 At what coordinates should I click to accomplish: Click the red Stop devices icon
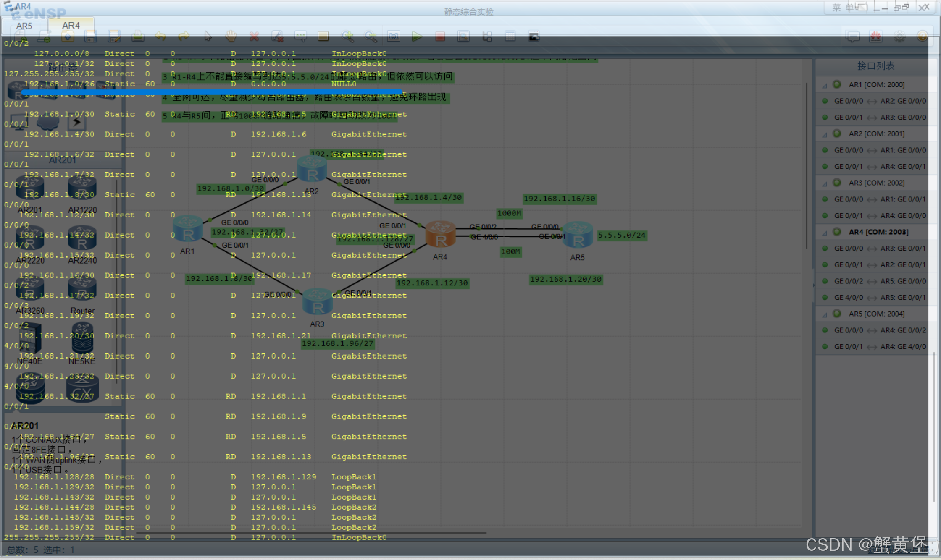point(440,37)
